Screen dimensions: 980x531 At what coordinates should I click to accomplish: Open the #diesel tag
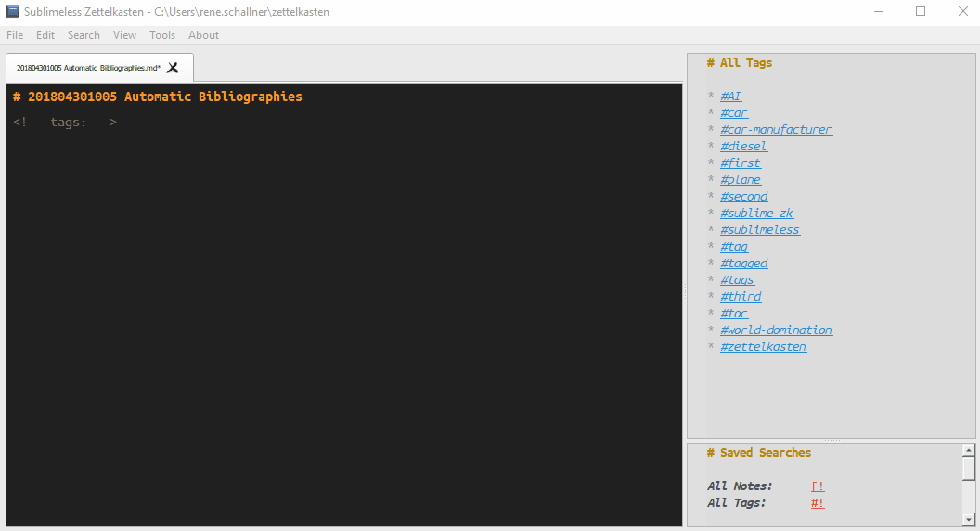(x=743, y=147)
